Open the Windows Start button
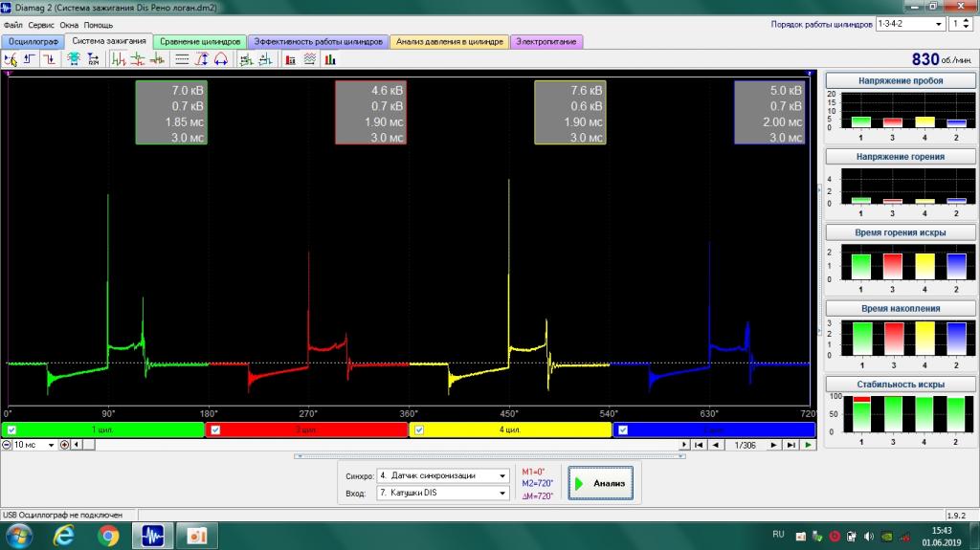 19,537
